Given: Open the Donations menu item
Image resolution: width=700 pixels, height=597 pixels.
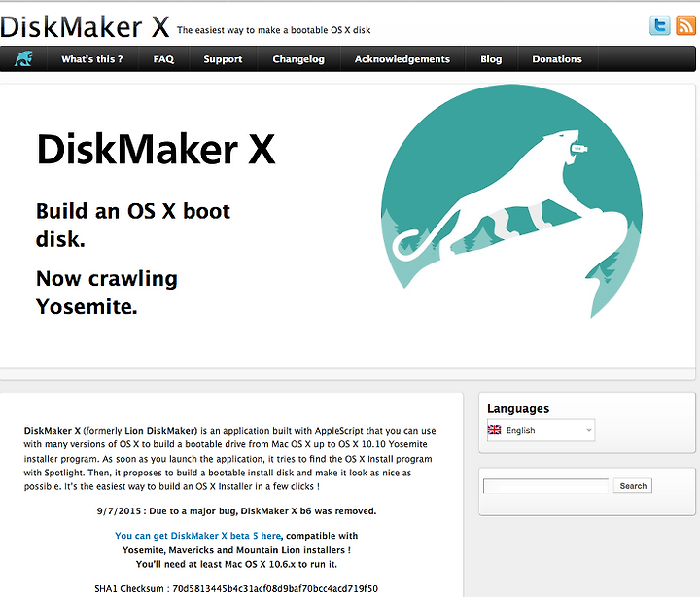Looking at the screenshot, I should click(557, 59).
